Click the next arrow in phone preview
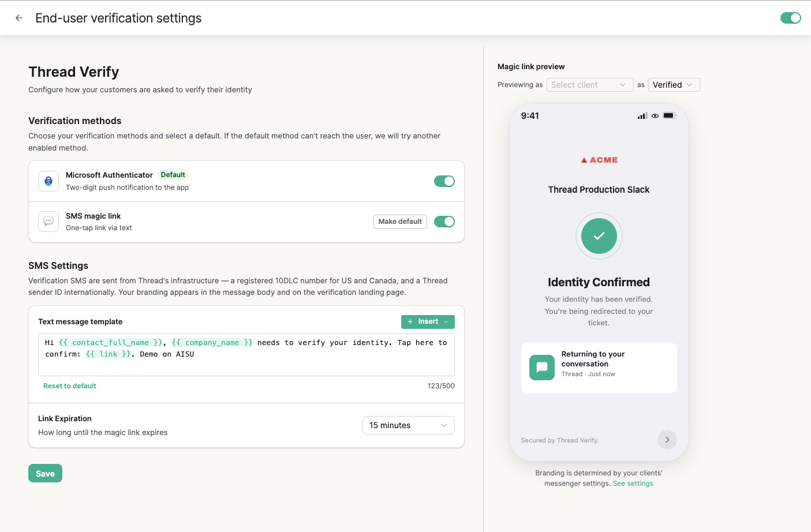Screen dimensions: 811x532 pos(667,440)
